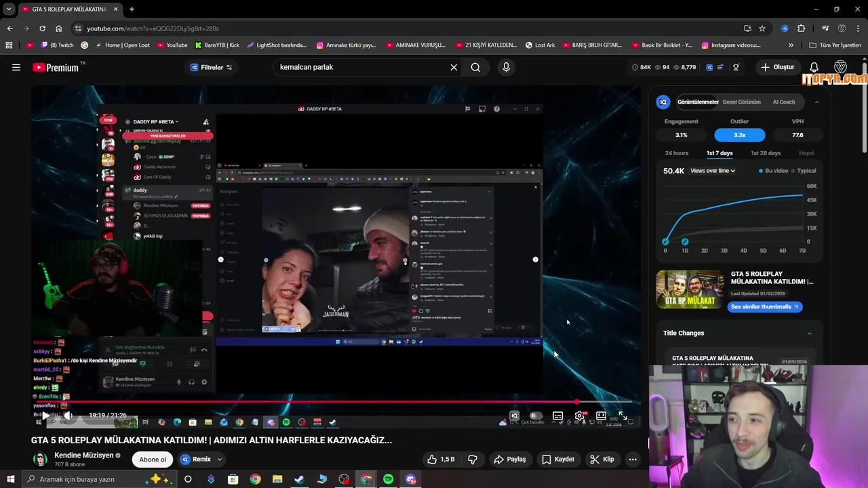The image size is (868, 488).
Task: Start voice search with microphone icon
Action: coord(506,67)
